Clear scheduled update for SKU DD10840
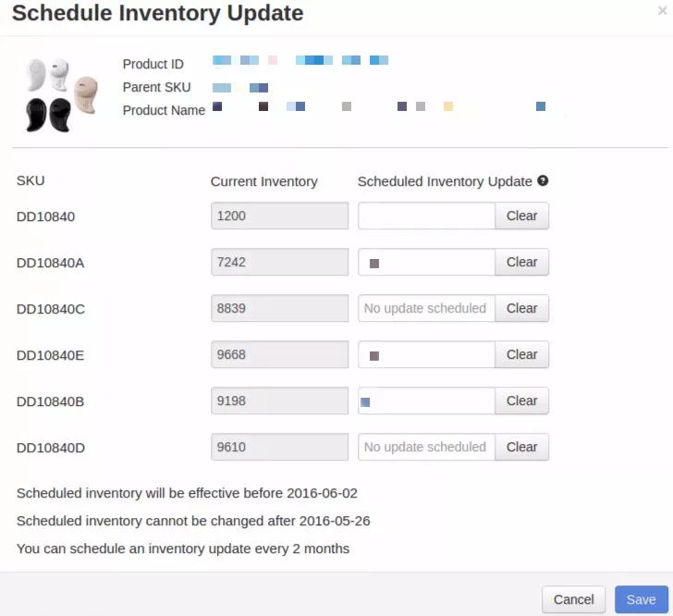This screenshot has width=673, height=616. click(x=521, y=216)
